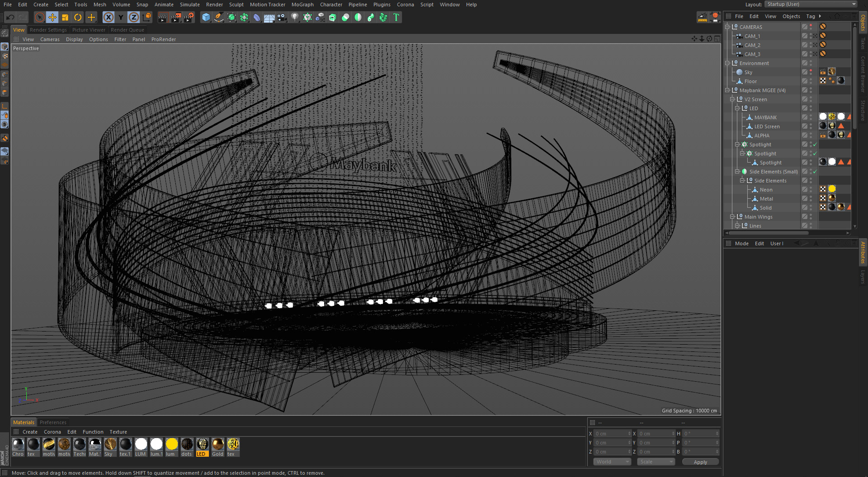Collapse the Environment group
This screenshot has height=477, width=868.
[727, 63]
